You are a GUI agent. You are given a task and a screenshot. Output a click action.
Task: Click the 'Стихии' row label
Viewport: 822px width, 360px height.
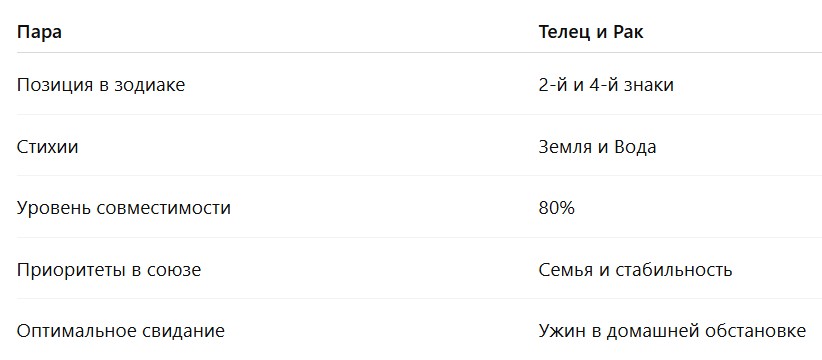[47, 147]
